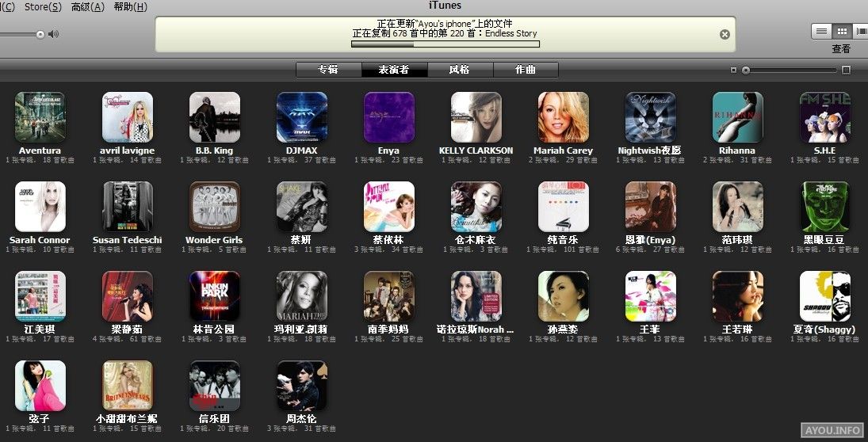Open the 范玮琪 artist cover
This screenshot has height=442, width=868.
coord(737,207)
